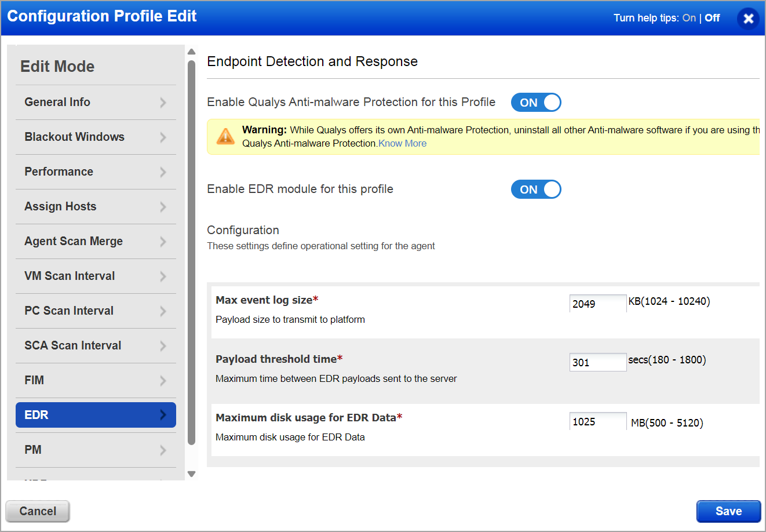This screenshot has height=532, width=766.
Task: Click the KB(1024 - 10240) range text
Action: (669, 301)
